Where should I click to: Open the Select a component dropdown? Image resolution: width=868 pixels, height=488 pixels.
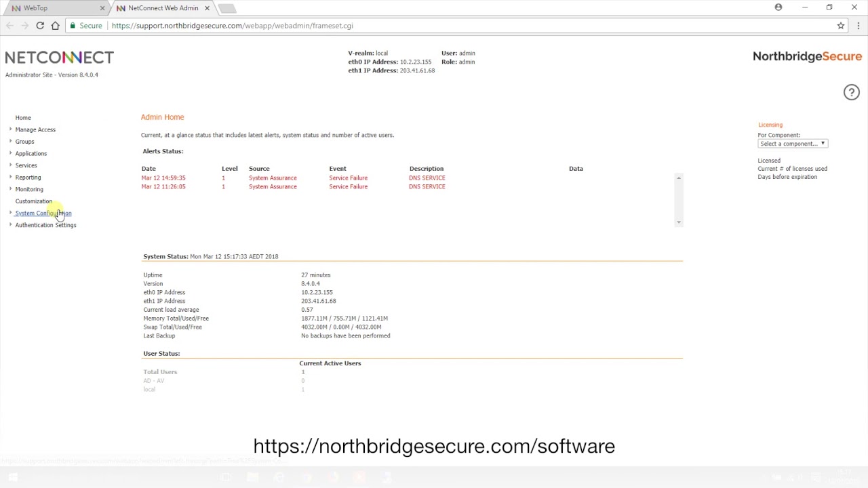coord(793,144)
